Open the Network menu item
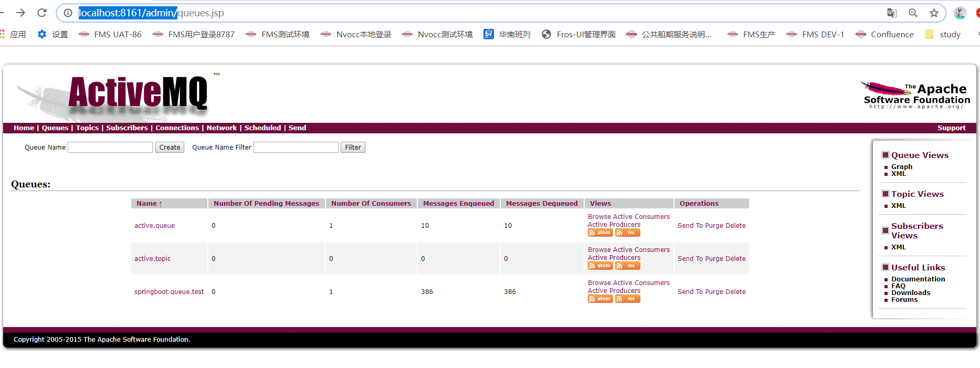This screenshot has height=368, width=980. coord(222,128)
